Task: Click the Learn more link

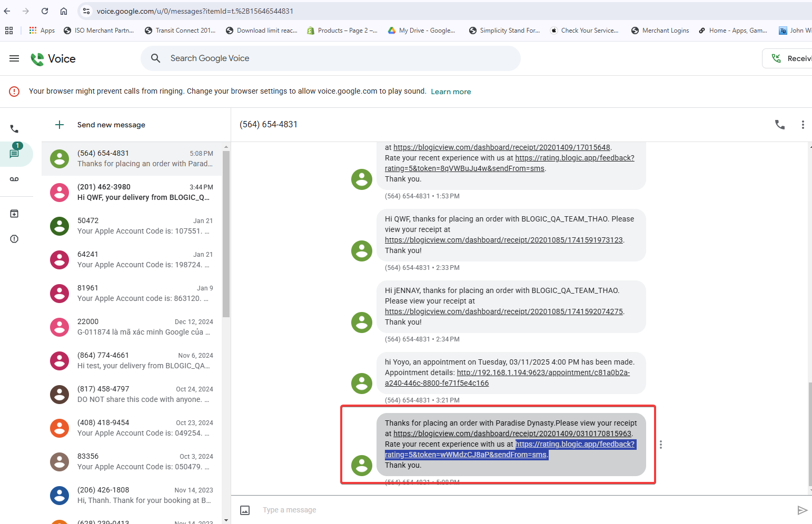Action: pos(451,92)
